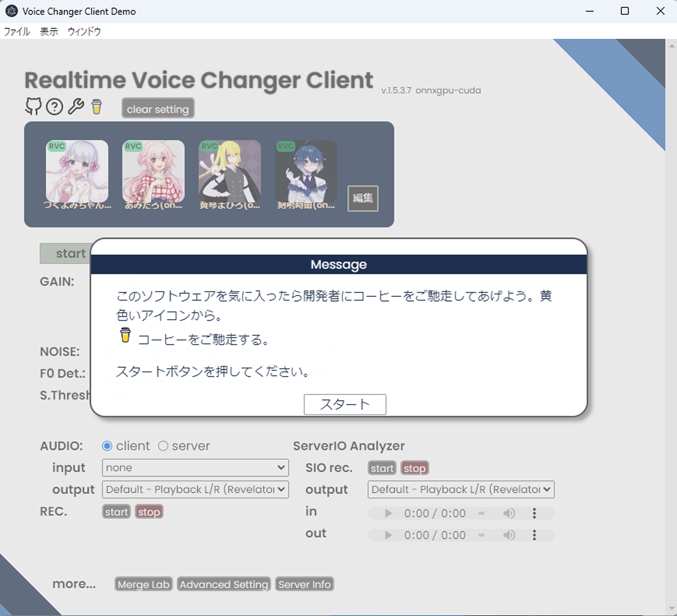Open the AUDIO output device dropdown
The width and height of the screenshot is (677, 616).
(195, 489)
